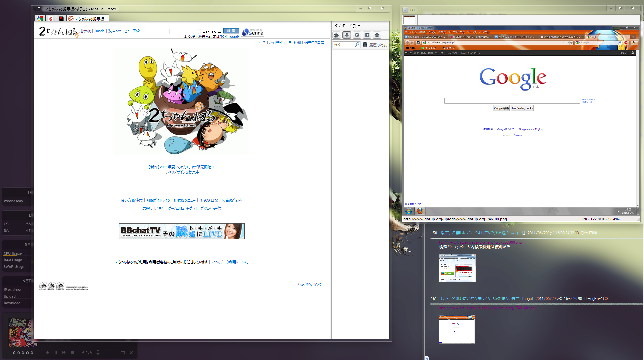
Task: Open the History clock icon in sidebar
Action: (x=357, y=35)
